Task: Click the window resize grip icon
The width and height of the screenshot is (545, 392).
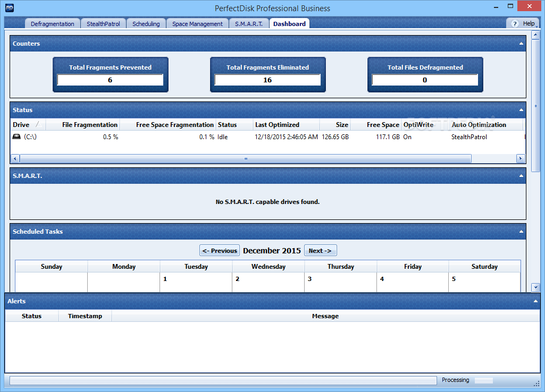Action: pyautogui.click(x=536, y=383)
